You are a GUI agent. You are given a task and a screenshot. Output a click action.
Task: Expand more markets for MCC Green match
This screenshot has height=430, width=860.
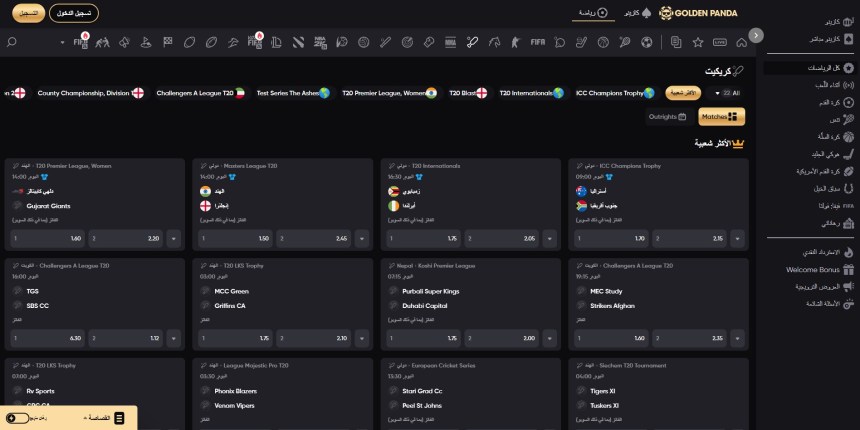[361, 338]
